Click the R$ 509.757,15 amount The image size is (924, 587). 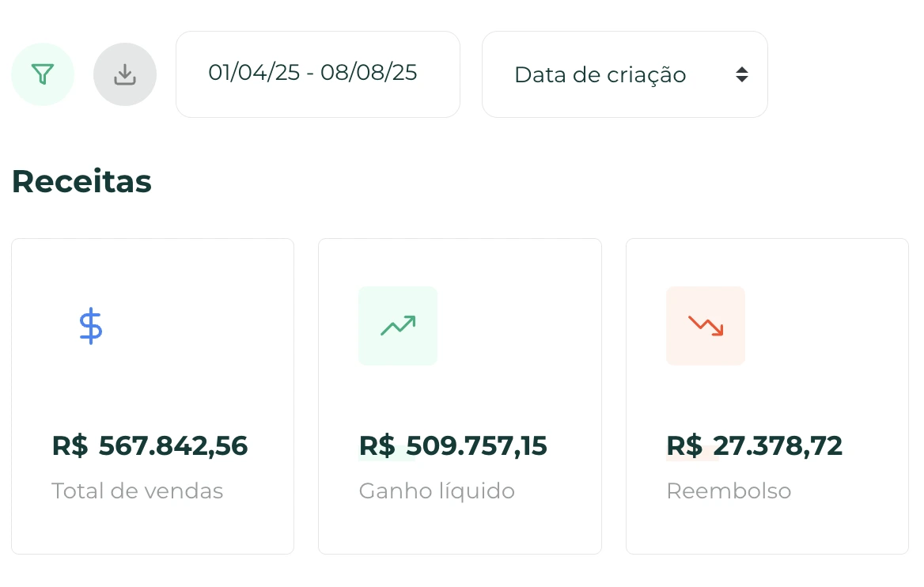coord(453,445)
